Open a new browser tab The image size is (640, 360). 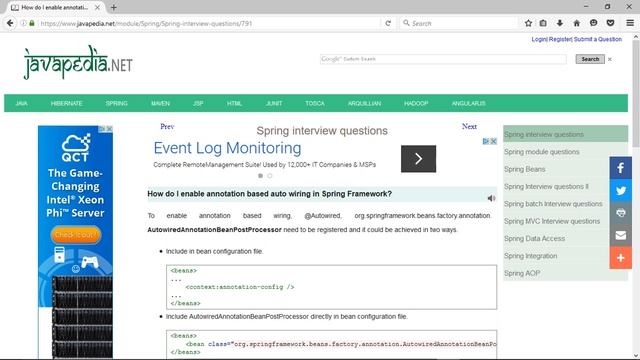coord(113,7)
